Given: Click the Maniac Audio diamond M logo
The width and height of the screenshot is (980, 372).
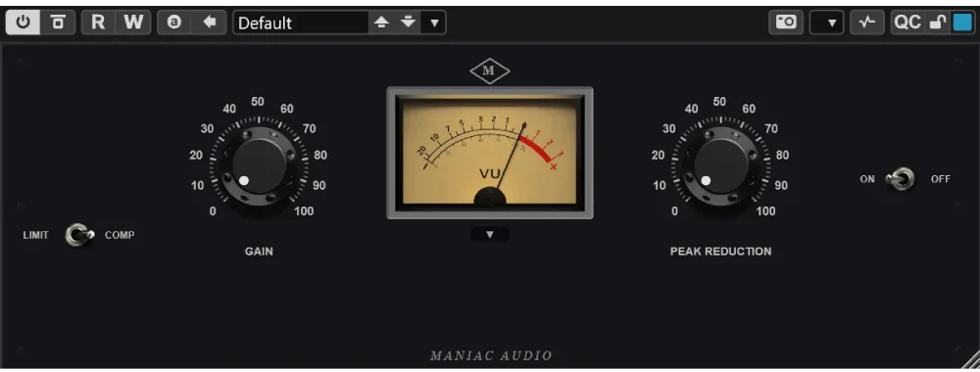Looking at the screenshot, I should pyautogui.click(x=490, y=71).
